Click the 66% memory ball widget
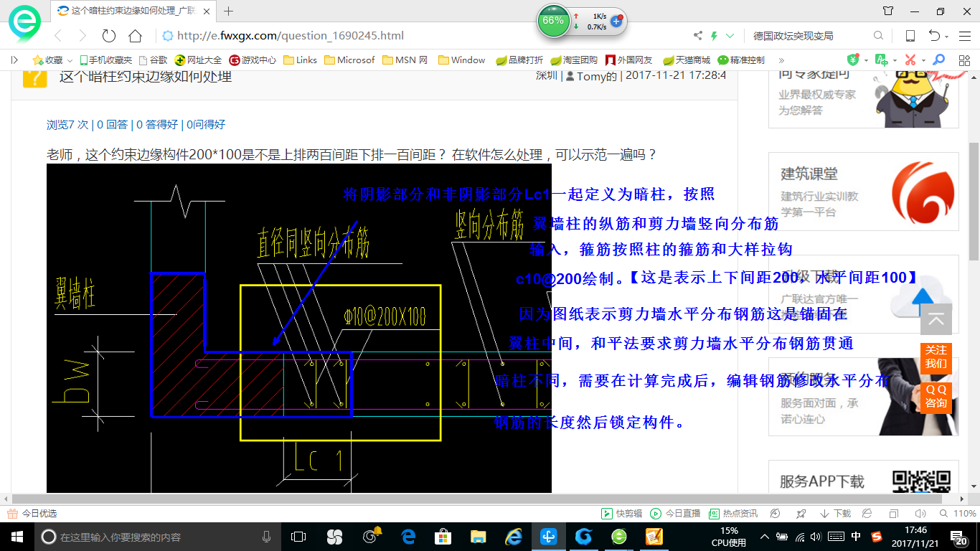Screen dimensions: 980x551 coord(553,21)
